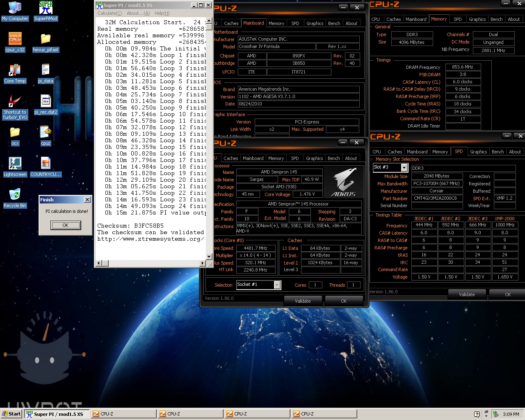525x420 pixels.
Task: Click the Super PI checksum B3FC58B5 line
Action: (130, 226)
